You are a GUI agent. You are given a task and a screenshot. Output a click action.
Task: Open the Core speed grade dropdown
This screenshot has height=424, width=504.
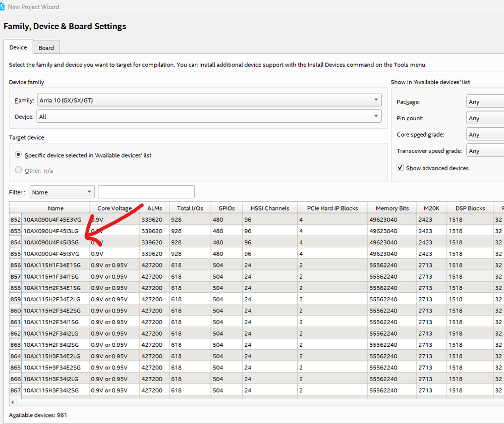coord(485,135)
